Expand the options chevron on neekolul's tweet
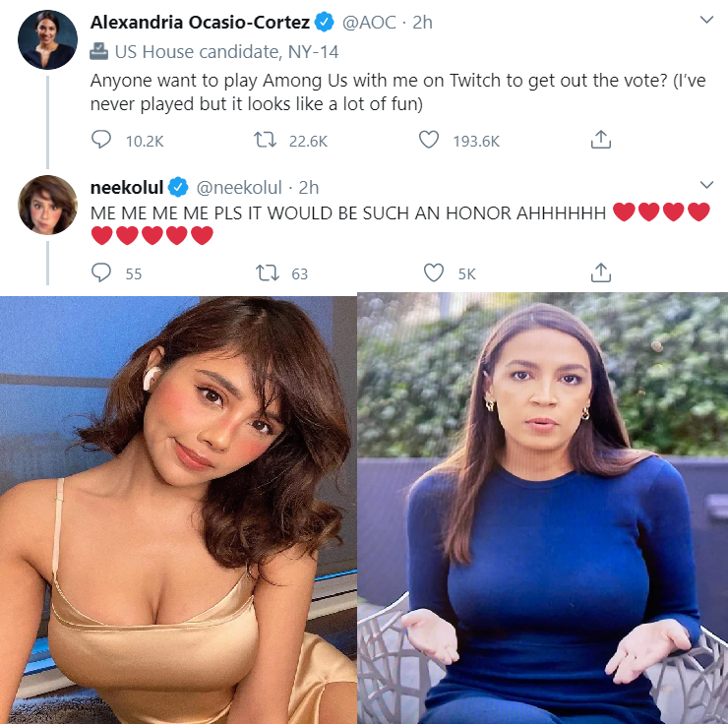The image size is (728, 724). [706, 185]
